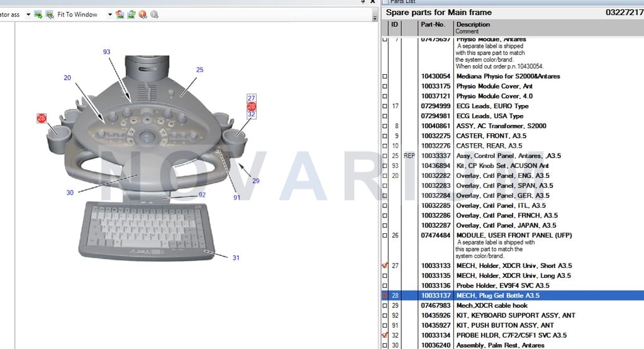Viewport: 644px width, 349px height.
Task: Tick checkbox for ASSY, AC Transformer, S2000
Action: point(385,126)
